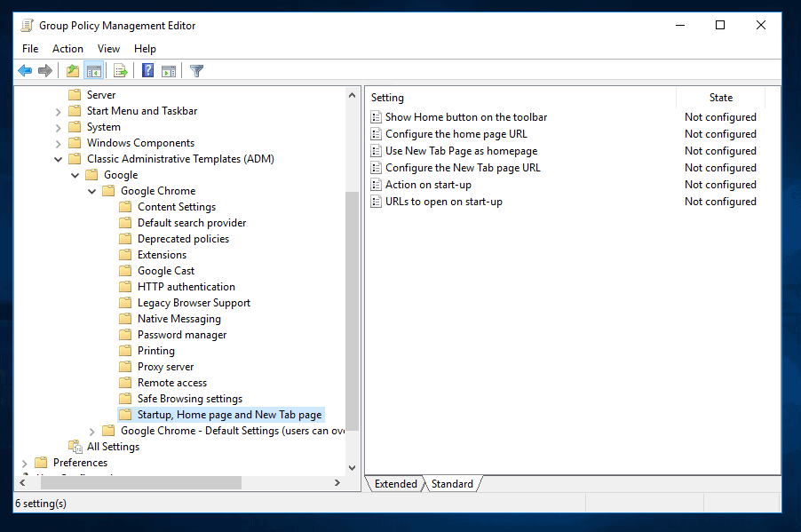The image size is (801, 532).
Task: Click the Filter funnel toolbar icon
Action: point(197,71)
